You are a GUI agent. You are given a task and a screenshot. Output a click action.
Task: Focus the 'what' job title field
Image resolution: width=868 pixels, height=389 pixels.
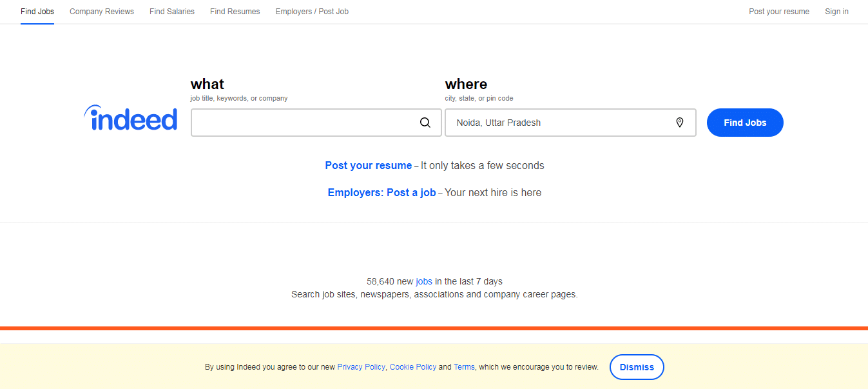tap(303, 123)
